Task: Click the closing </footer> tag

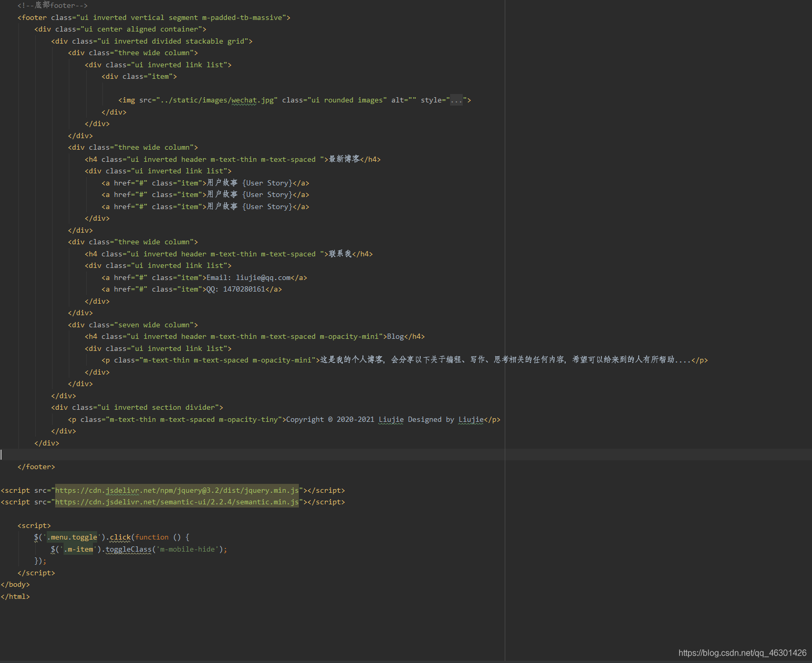Action: (x=36, y=467)
